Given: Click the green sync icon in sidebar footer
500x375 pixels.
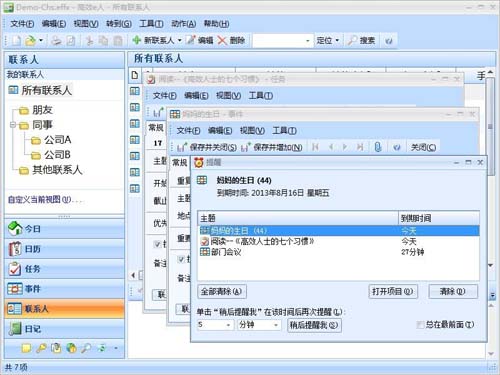Looking at the screenshot, I should coord(102,348).
